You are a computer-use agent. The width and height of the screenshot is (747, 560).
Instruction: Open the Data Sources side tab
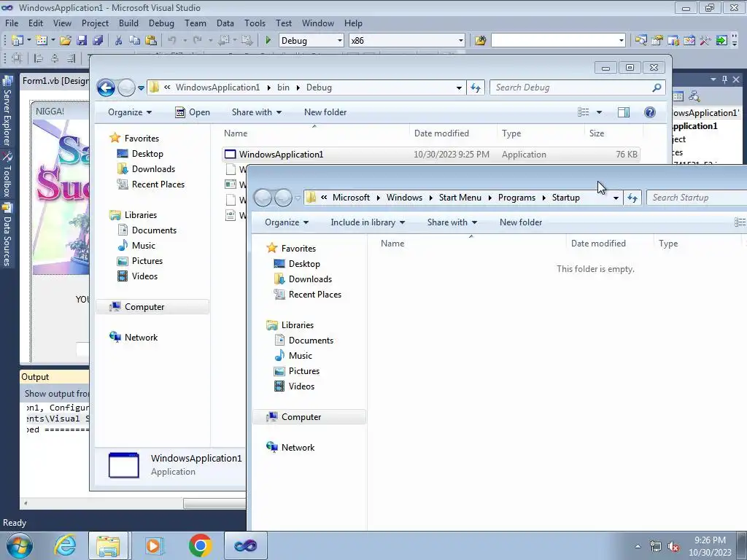click(7, 236)
